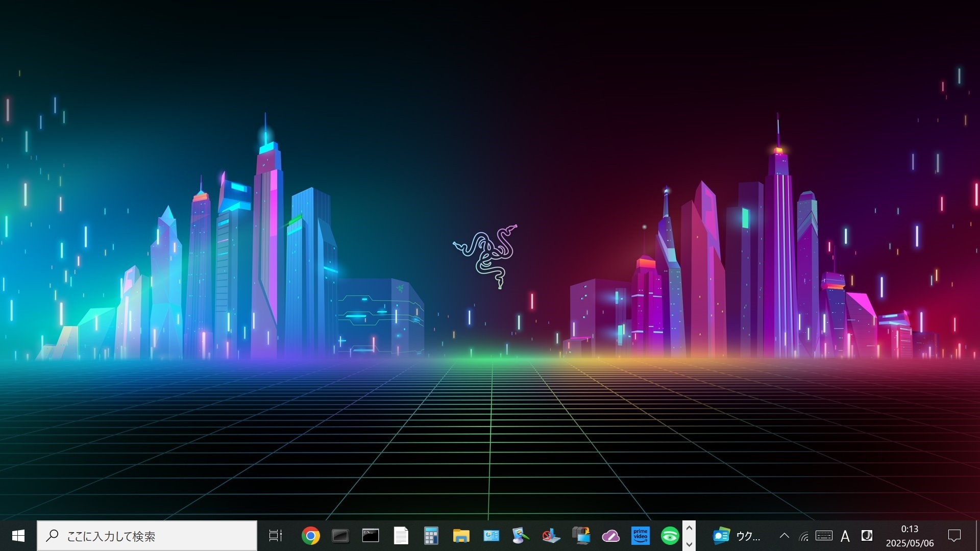This screenshot has width=980, height=551.
Task: Click the Show desktop sliver
Action: (x=977, y=536)
